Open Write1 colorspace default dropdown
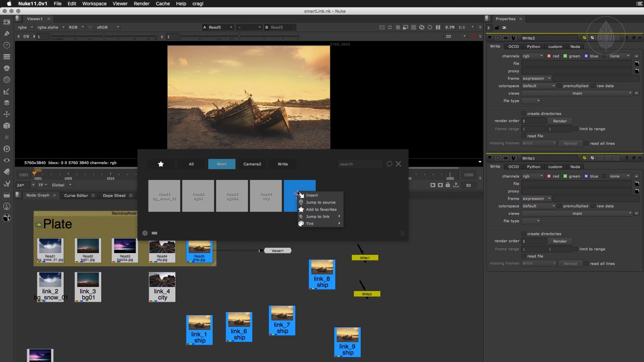 tap(539, 206)
